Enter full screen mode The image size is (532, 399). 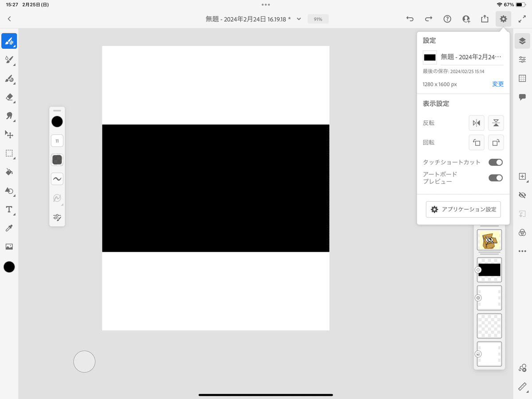(x=522, y=19)
